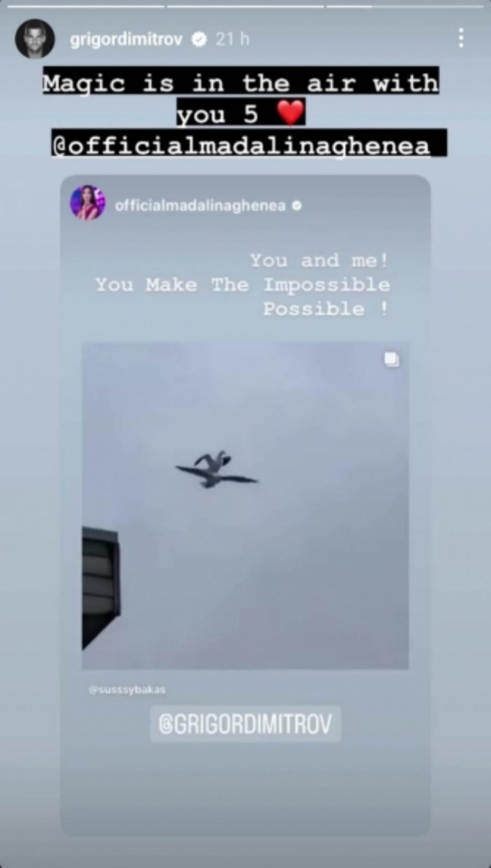The image size is (491, 868).
Task: Tap grigordimitrov verified badge
Action: (200, 39)
